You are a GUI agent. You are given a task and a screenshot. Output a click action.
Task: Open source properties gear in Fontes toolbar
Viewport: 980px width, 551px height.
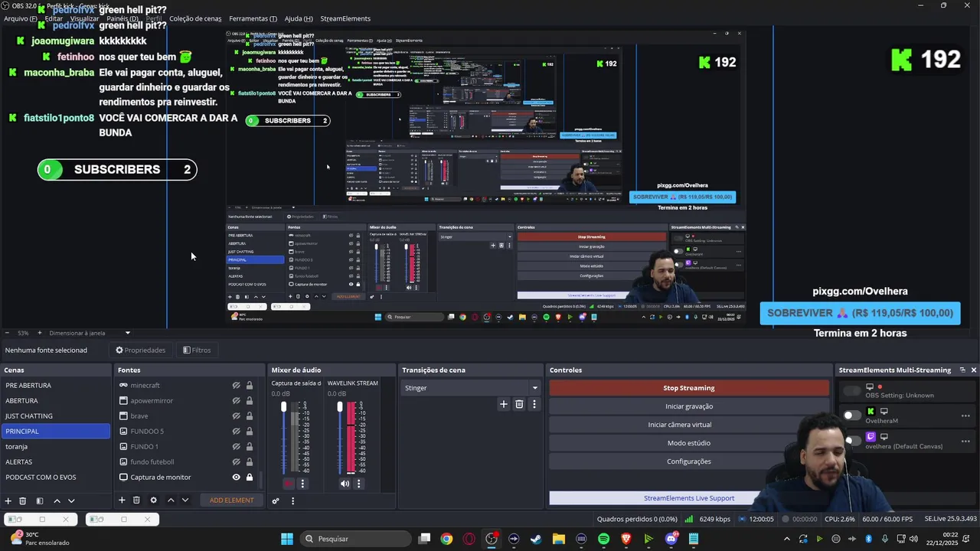click(153, 500)
